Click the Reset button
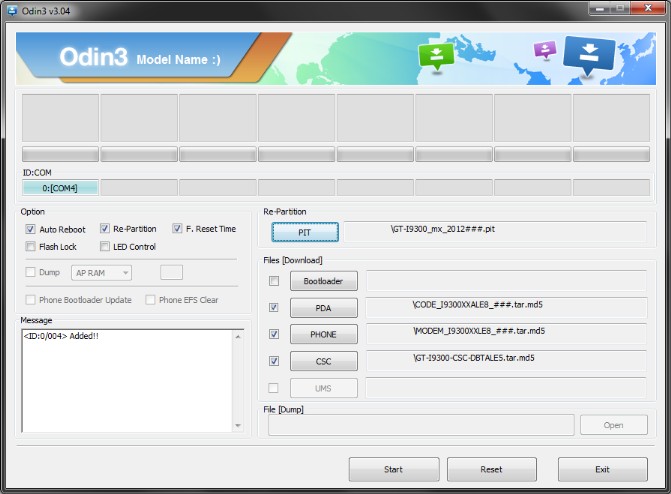671x494 pixels. 491,469
